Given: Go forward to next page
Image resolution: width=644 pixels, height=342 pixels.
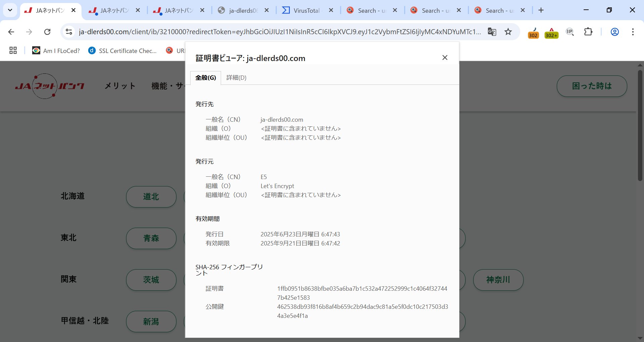Looking at the screenshot, I should pos(29,32).
